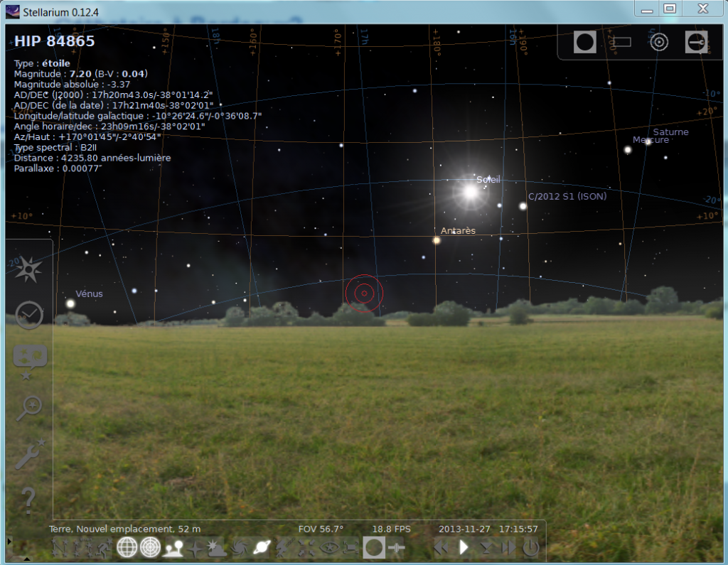This screenshot has height=565, width=728.
Task: Decrease time speed rewind button
Action: tap(441, 548)
